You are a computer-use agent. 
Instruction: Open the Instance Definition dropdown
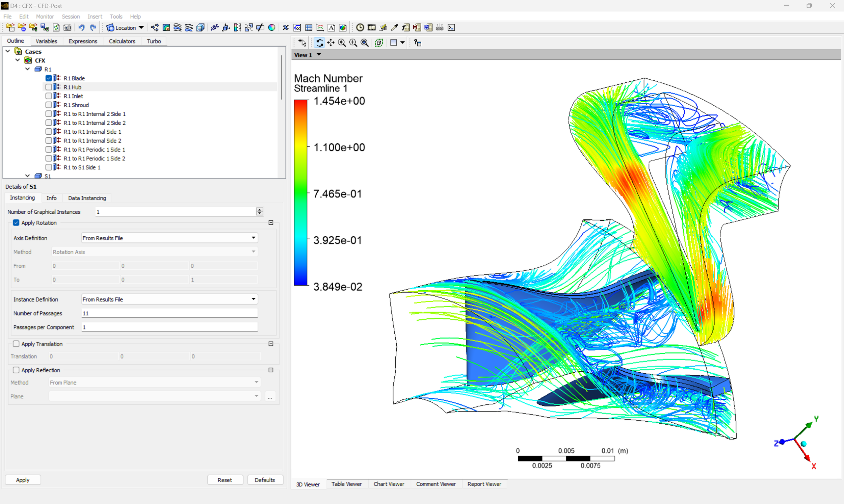coord(254,299)
